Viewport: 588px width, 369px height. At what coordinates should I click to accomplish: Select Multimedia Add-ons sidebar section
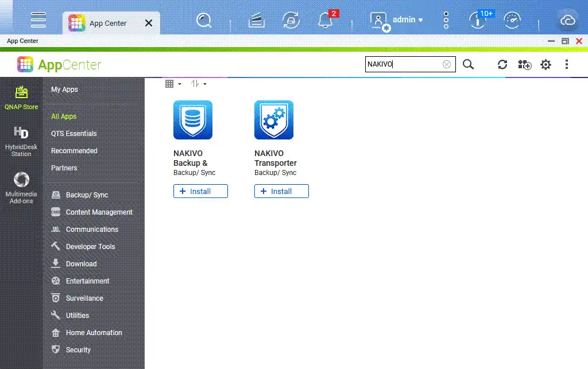click(x=21, y=188)
